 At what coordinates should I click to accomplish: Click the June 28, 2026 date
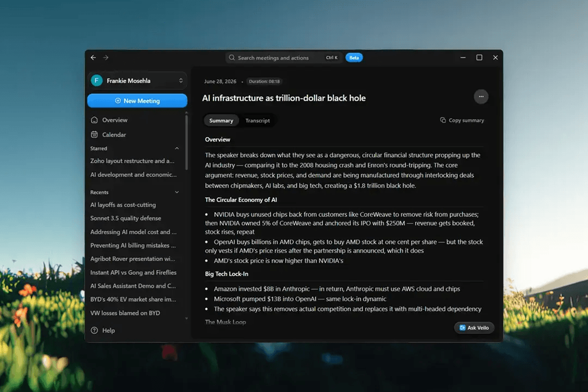(220, 82)
